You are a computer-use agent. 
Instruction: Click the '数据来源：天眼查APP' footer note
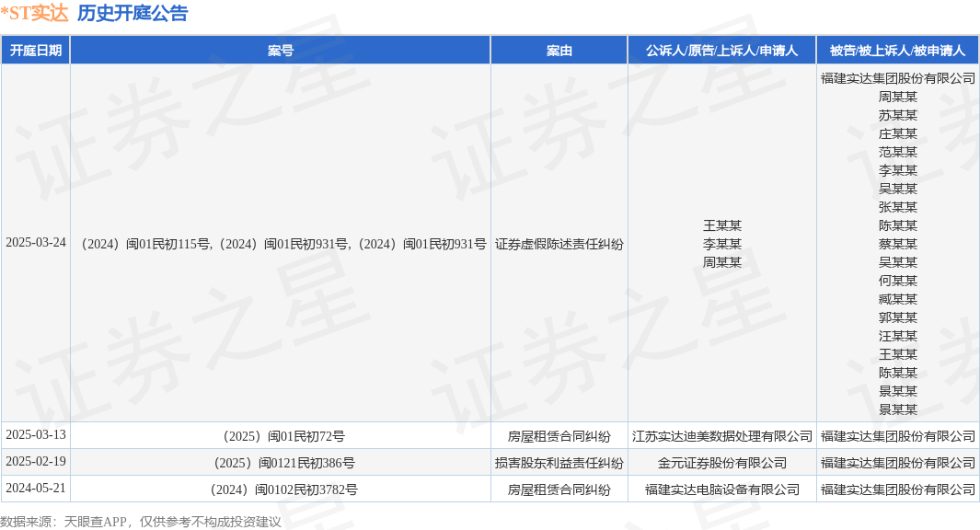click(x=63, y=521)
